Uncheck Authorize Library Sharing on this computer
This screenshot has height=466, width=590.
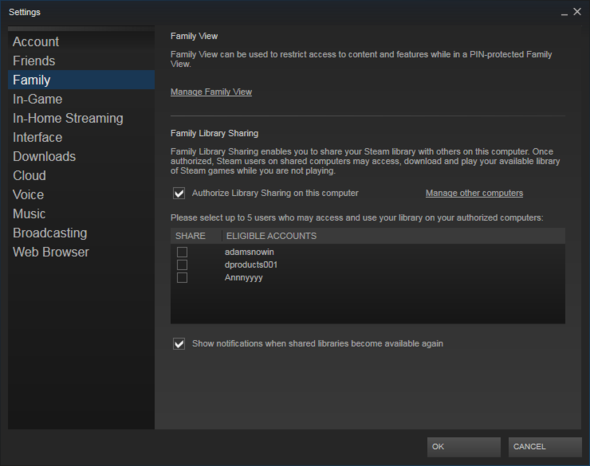[x=179, y=193]
